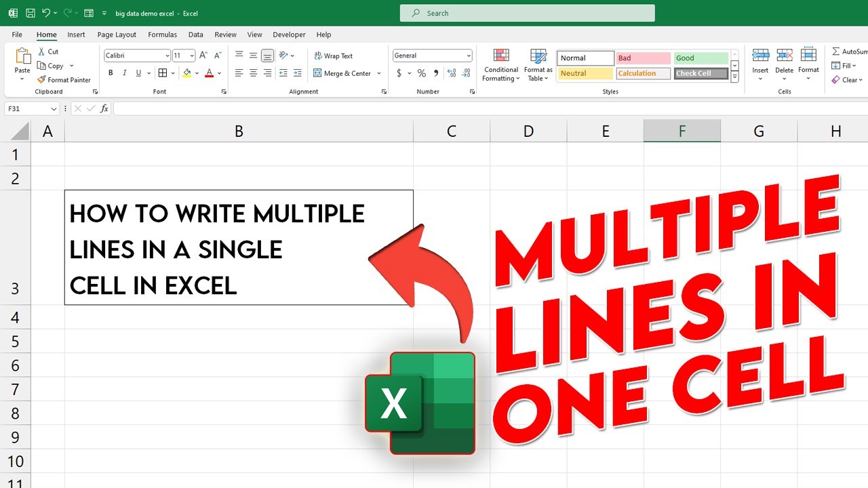The image size is (868, 488).
Task: Open Format as Table menu
Action: pyautogui.click(x=538, y=65)
